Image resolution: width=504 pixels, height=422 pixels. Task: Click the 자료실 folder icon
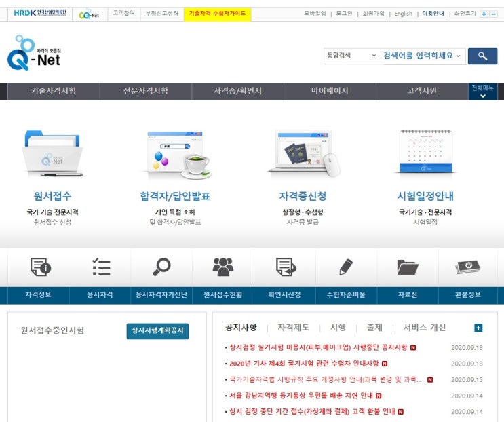[x=408, y=267]
